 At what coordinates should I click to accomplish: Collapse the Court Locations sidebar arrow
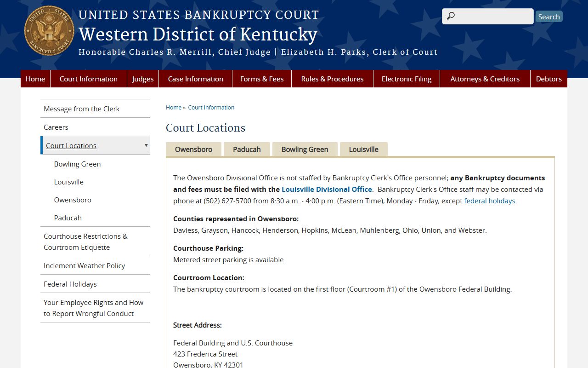tap(146, 145)
